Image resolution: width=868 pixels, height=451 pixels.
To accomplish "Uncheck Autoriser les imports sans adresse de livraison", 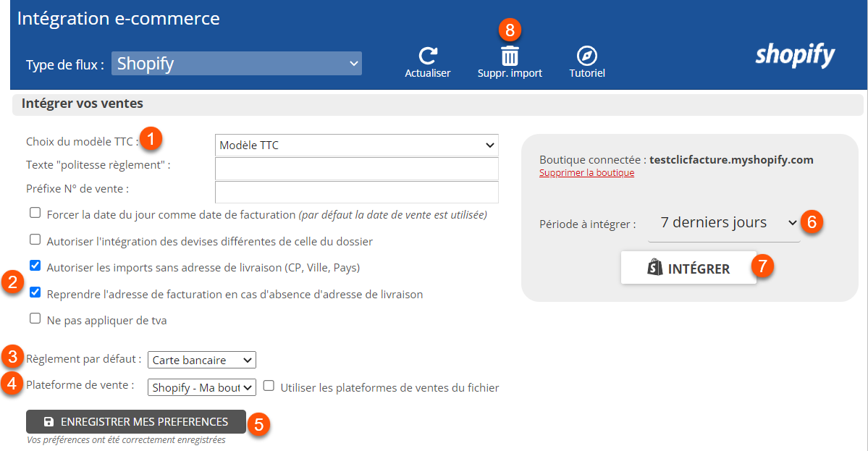I will (x=35, y=266).
